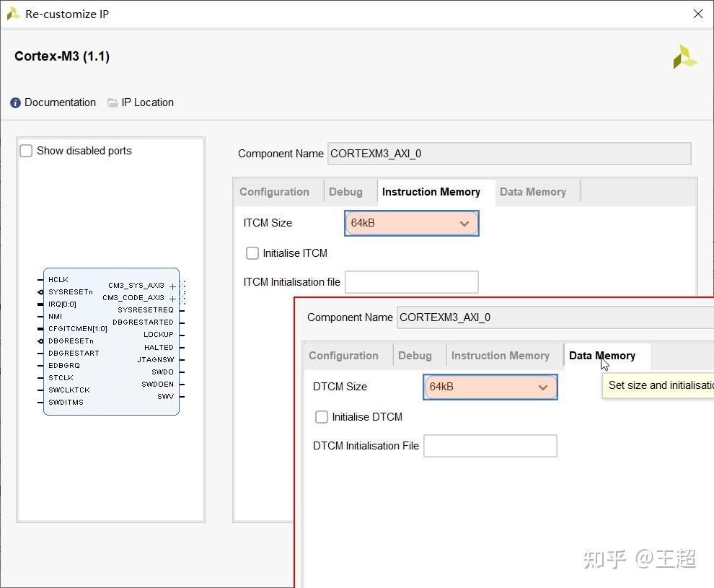The width and height of the screenshot is (714, 588).
Task: Open Instruction Memory tab in lower dialog
Action: [x=501, y=355]
